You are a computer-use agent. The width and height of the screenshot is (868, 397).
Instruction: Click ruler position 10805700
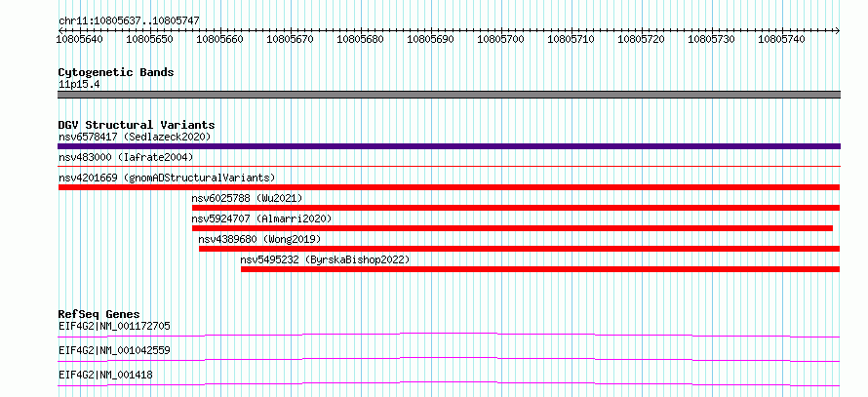(x=501, y=39)
